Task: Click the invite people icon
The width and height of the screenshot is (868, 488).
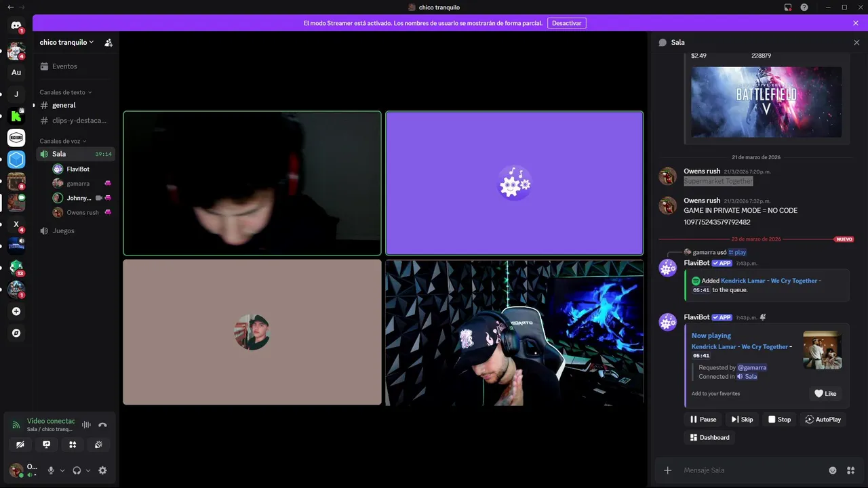Action: point(108,42)
